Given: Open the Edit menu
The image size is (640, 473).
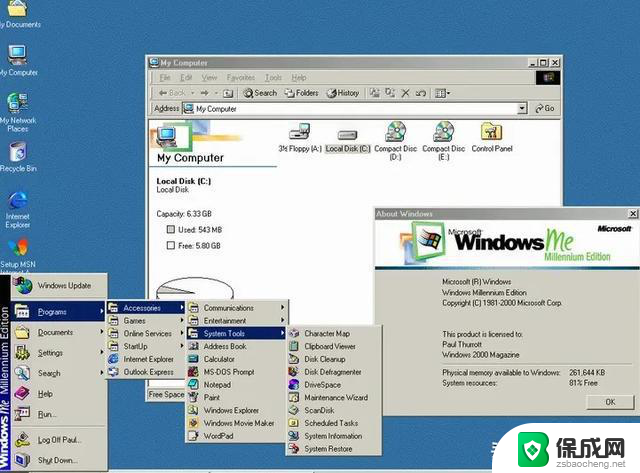Looking at the screenshot, I should point(186,78).
